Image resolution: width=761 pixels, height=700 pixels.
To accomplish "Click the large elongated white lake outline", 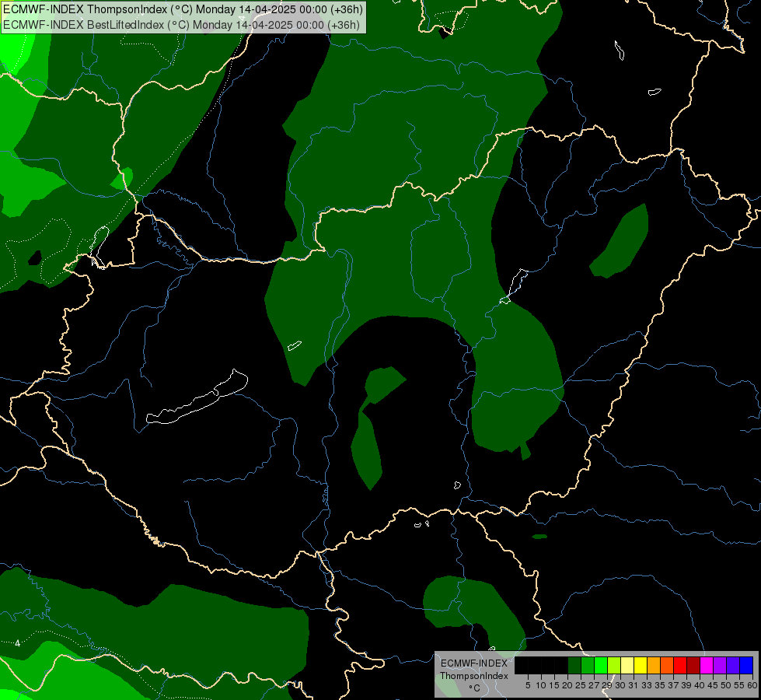I will point(197,398).
